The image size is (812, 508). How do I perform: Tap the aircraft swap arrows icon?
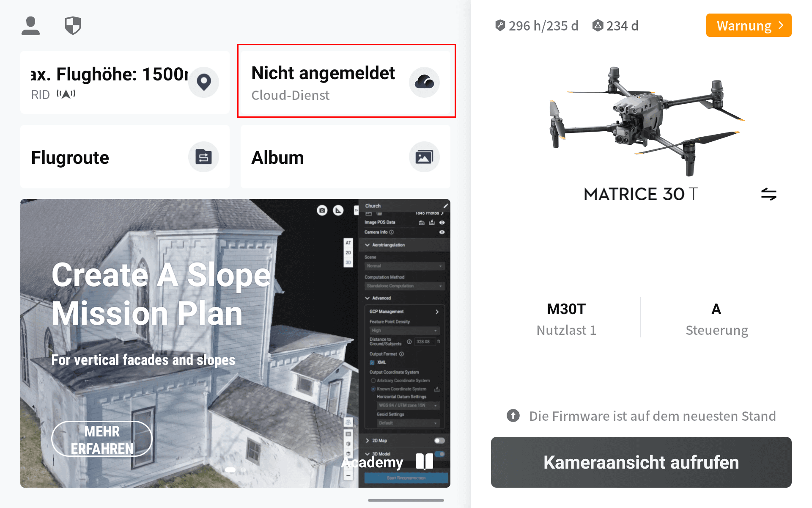point(768,194)
